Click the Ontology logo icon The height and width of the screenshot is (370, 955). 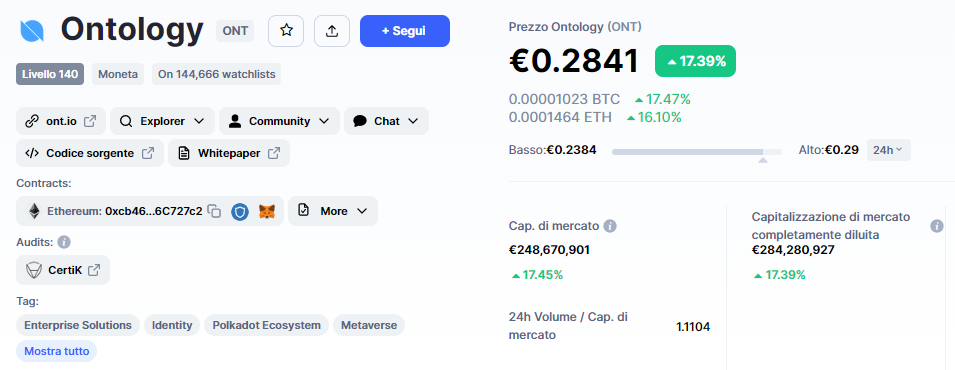(32, 30)
